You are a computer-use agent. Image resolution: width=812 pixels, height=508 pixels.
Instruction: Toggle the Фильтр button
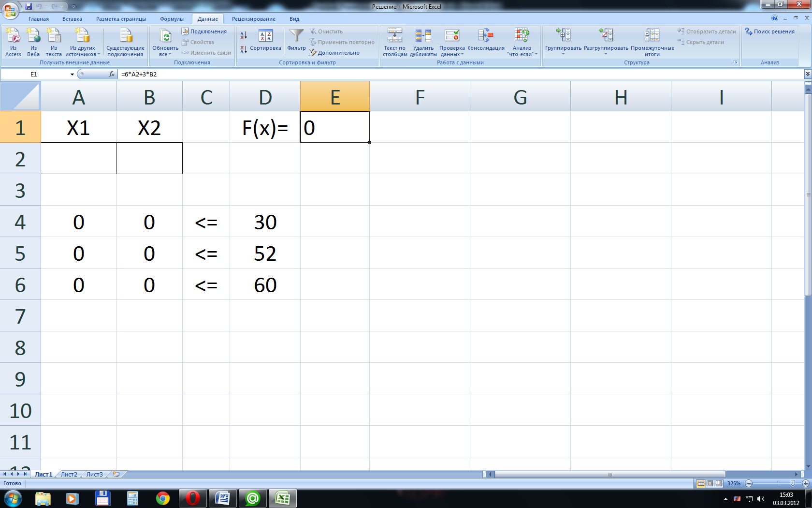click(x=296, y=40)
